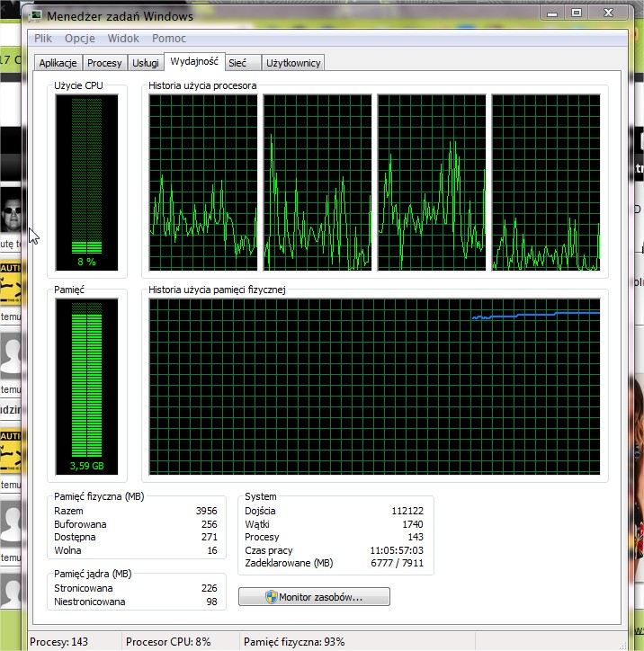Open the Opcje menu
The height and width of the screenshot is (651, 644).
click(80, 39)
